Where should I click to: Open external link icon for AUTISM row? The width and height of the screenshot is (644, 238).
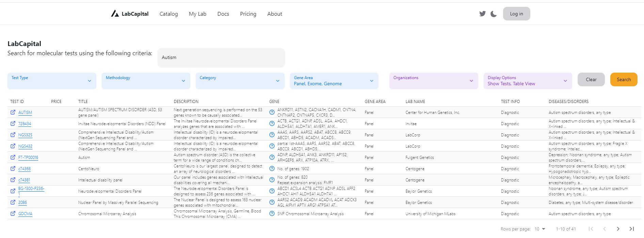pos(13,112)
